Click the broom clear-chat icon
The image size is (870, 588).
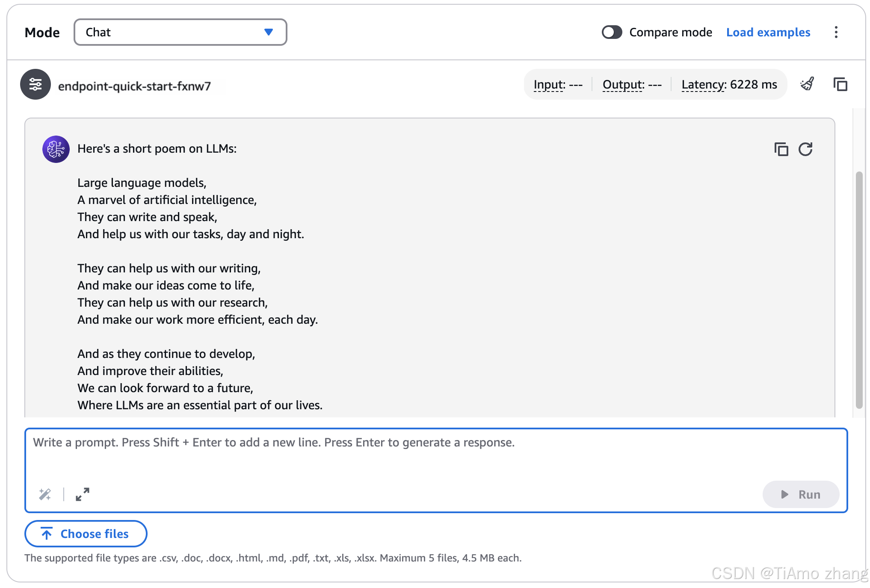[x=807, y=84]
